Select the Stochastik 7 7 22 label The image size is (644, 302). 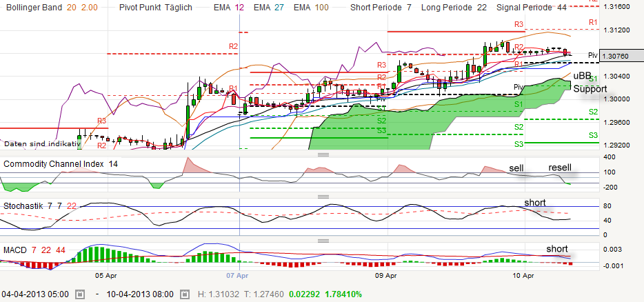tap(40, 206)
